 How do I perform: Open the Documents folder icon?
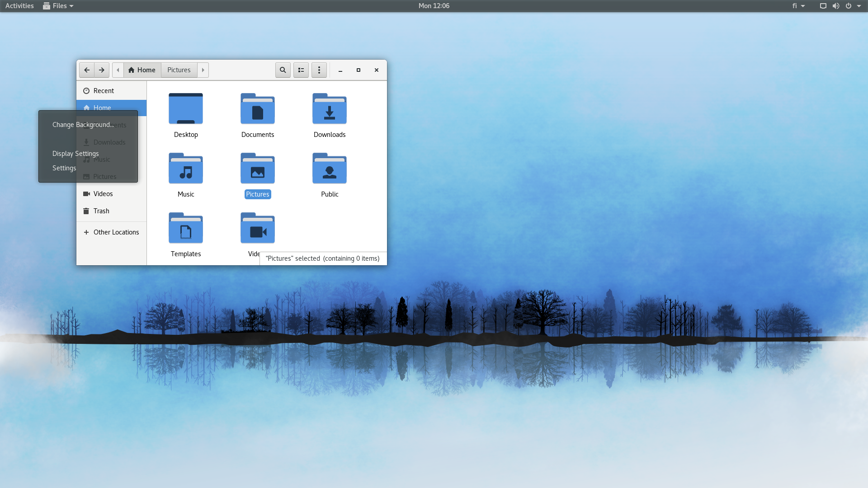258,109
